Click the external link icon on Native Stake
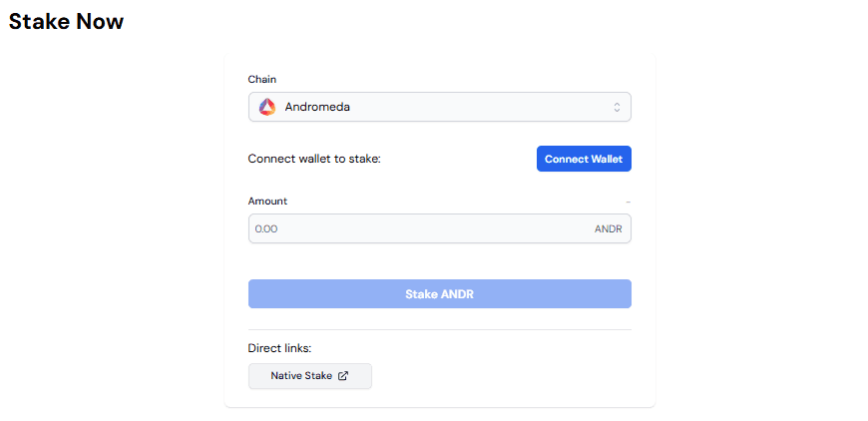The height and width of the screenshot is (421, 868). tap(343, 376)
